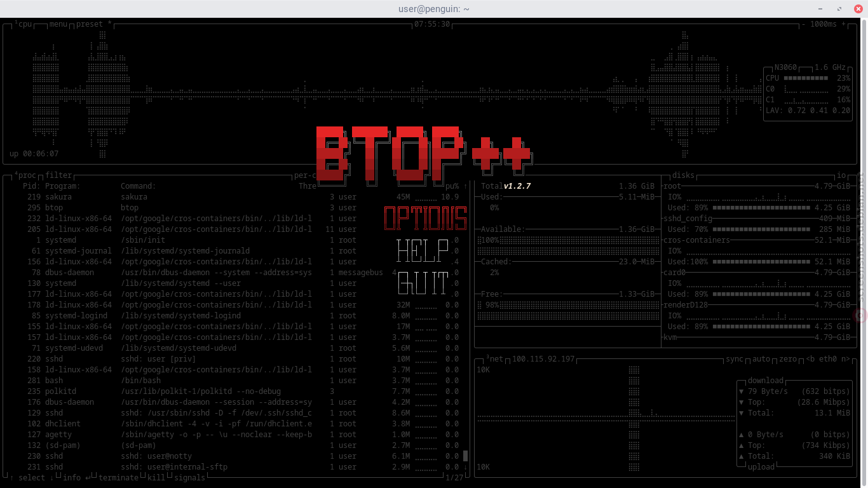Sort by 'Program:' column header
This screenshot has height=488, width=868.
tap(62, 186)
